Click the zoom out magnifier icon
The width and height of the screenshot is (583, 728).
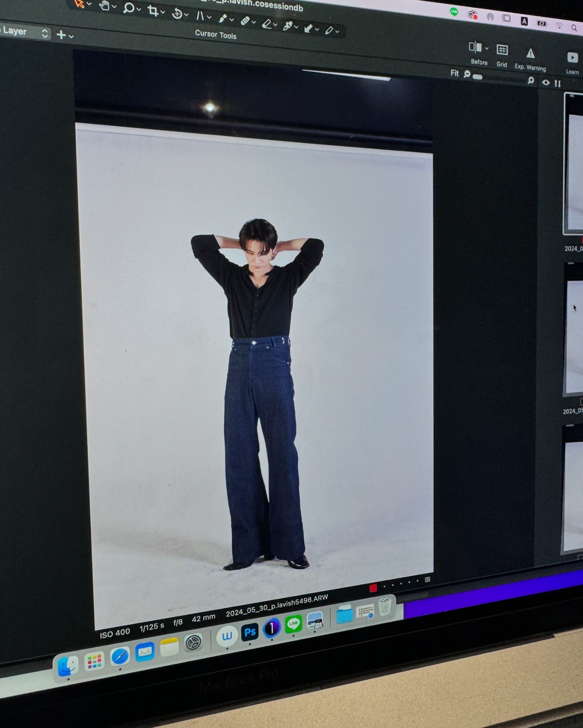467,74
